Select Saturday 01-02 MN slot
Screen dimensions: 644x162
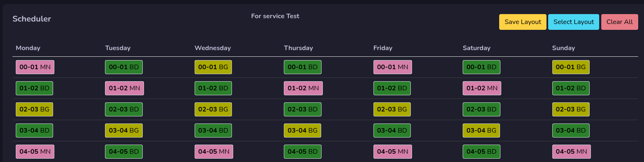point(482,88)
